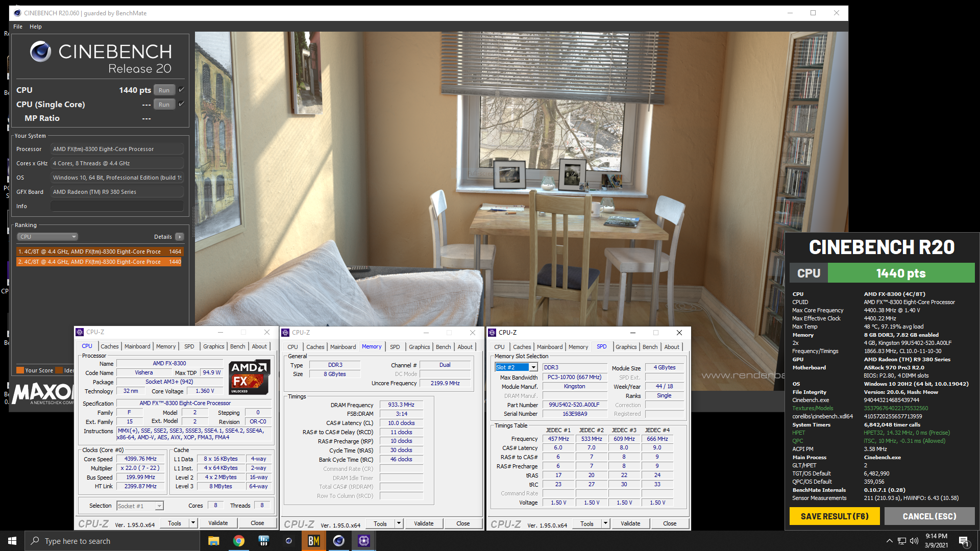Open the File menu in Cinebench
The image size is (980, 551).
click(18, 27)
